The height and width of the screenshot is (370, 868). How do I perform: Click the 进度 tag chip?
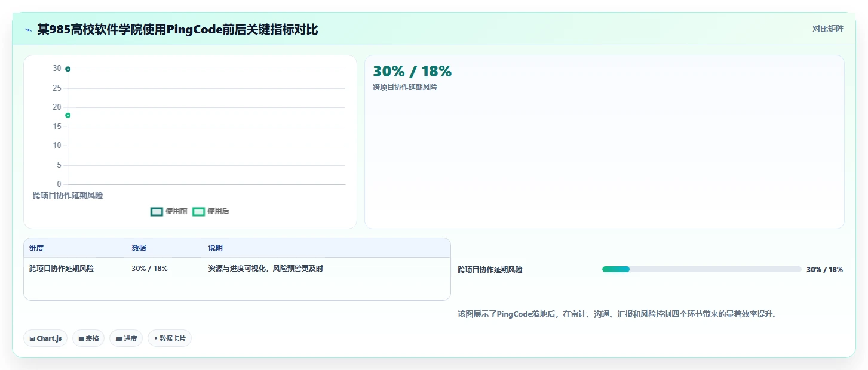pos(126,338)
